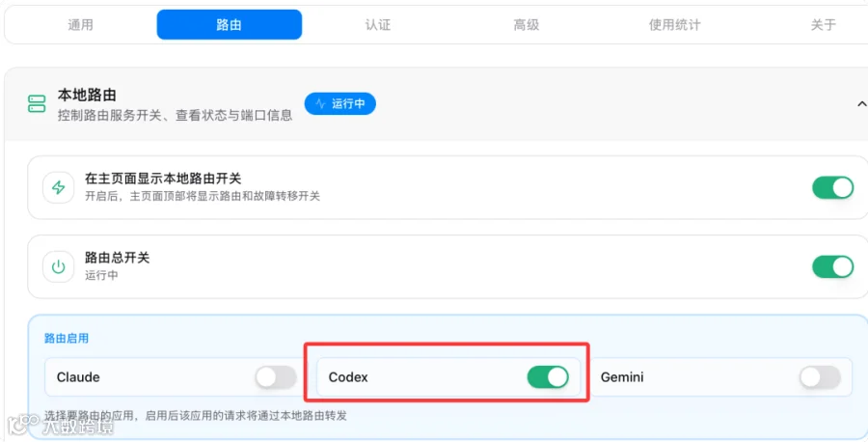Viewport: 868px width, 442px height.
Task: Click the lightning bolt icon
Action: click(x=58, y=187)
